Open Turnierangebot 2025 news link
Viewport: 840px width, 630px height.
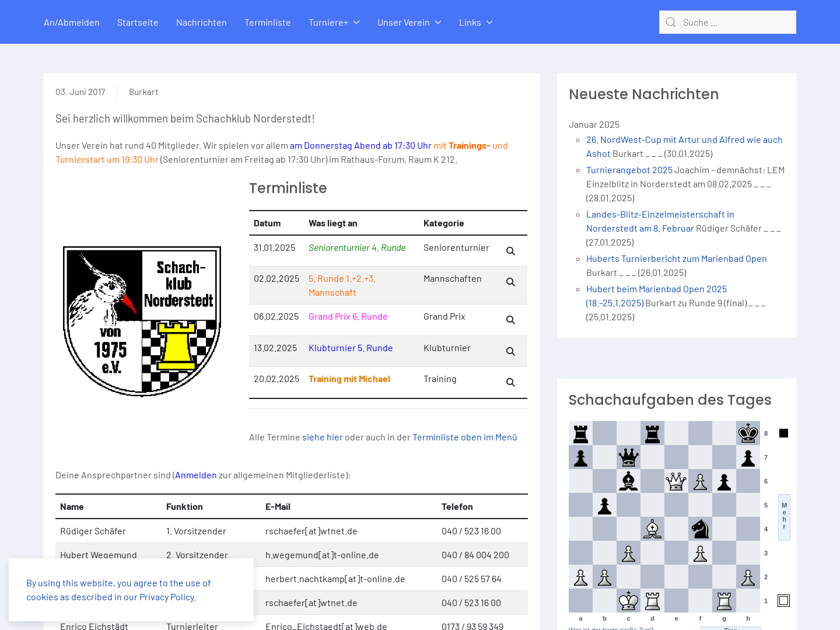click(629, 170)
